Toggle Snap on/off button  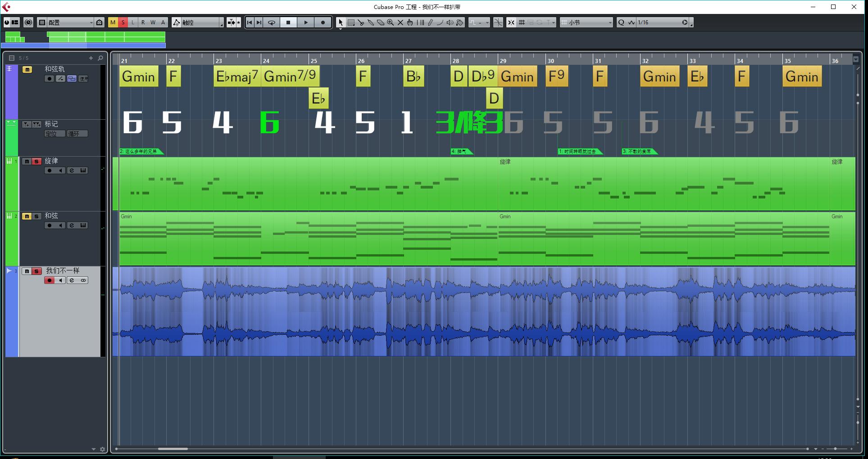tap(511, 22)
